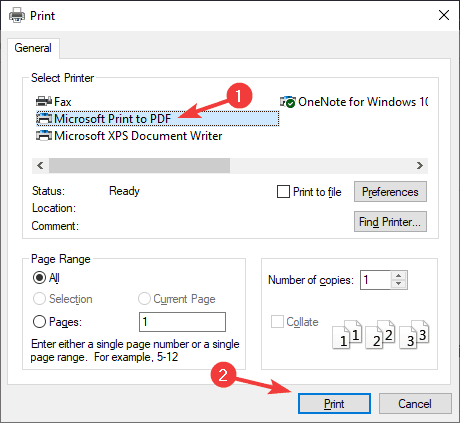The image size is (460, 423).
Task: Close the Print dialog window
Action: (x=444, y=15)
